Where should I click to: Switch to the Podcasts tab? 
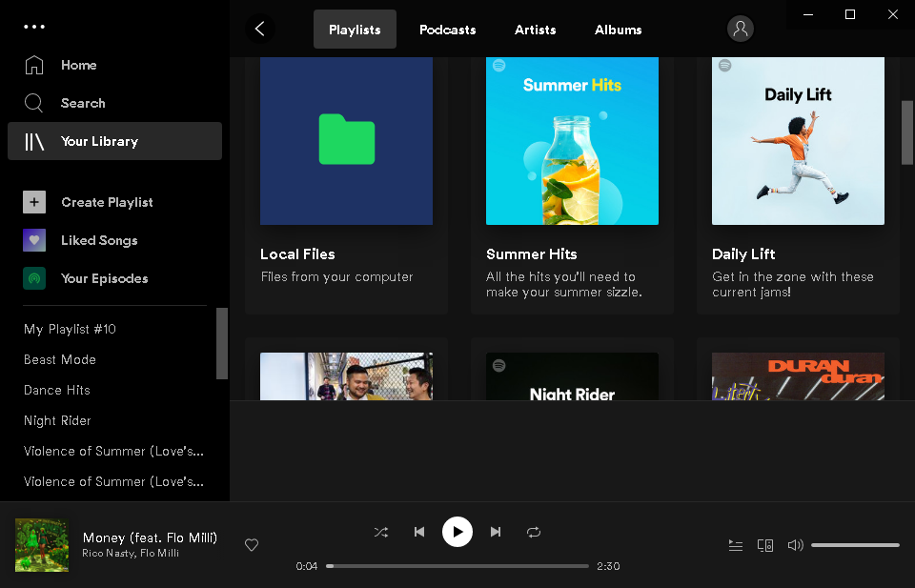[x=448, y=30]
